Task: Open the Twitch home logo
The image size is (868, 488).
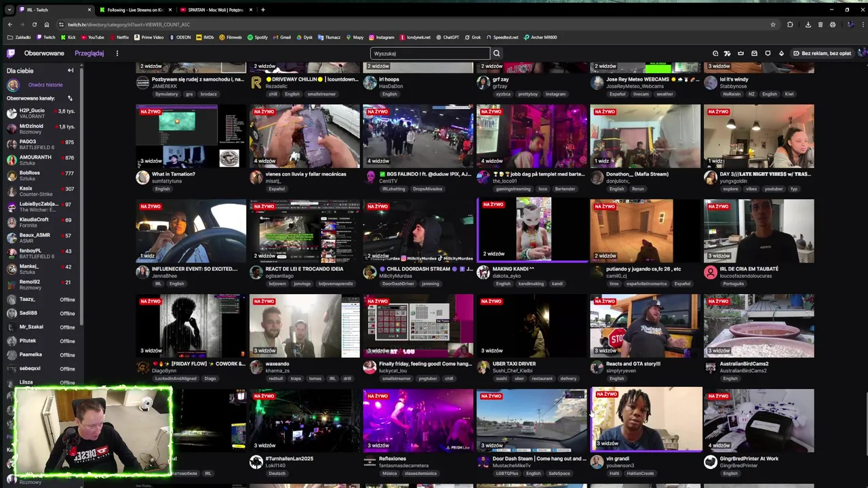Action: [11, 53]
